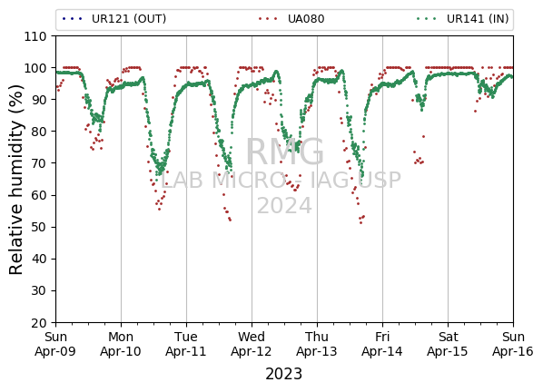Click the green dotted UR141 legend marker
Image resolution: width=543 pixels, height=392 pixels.
426,19
